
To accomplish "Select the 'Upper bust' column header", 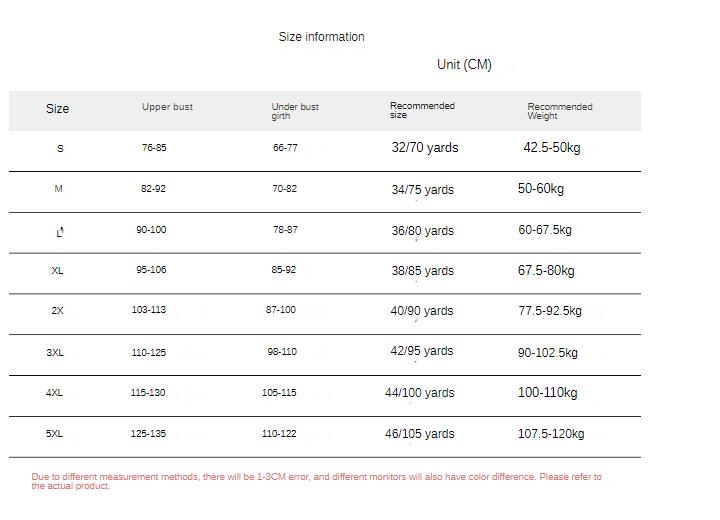I will tap(167, 107).
